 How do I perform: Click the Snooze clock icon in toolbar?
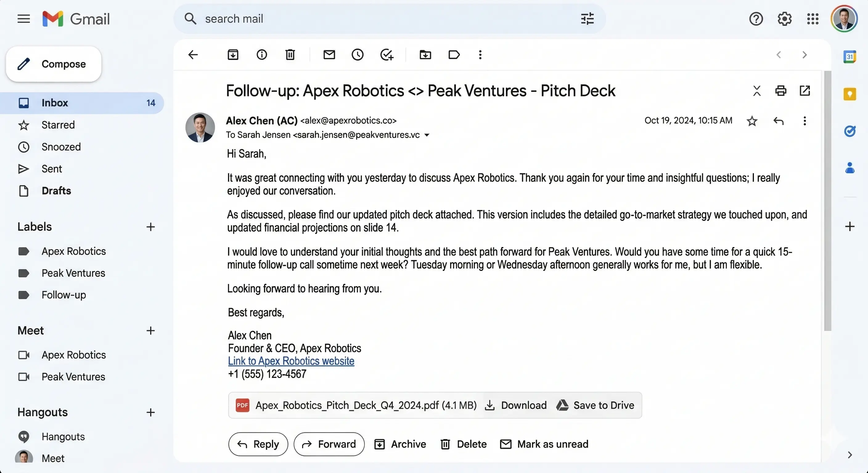pos(358,55)
